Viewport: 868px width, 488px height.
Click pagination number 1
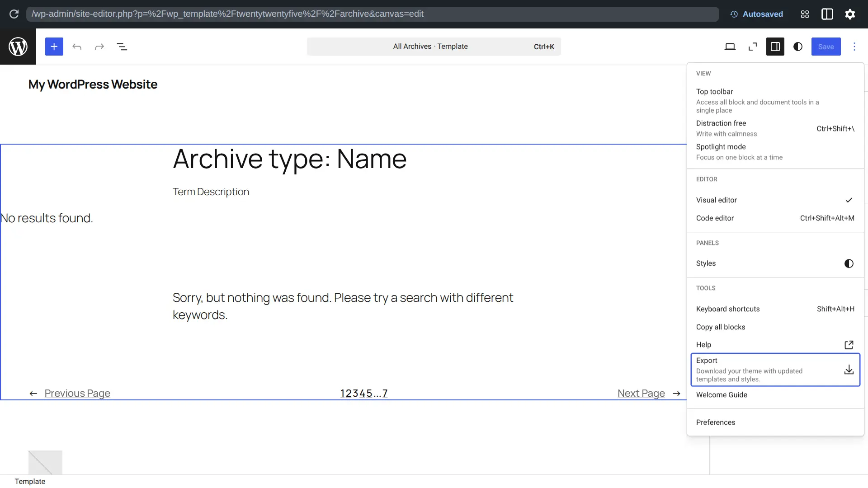[x=343, y=394]
